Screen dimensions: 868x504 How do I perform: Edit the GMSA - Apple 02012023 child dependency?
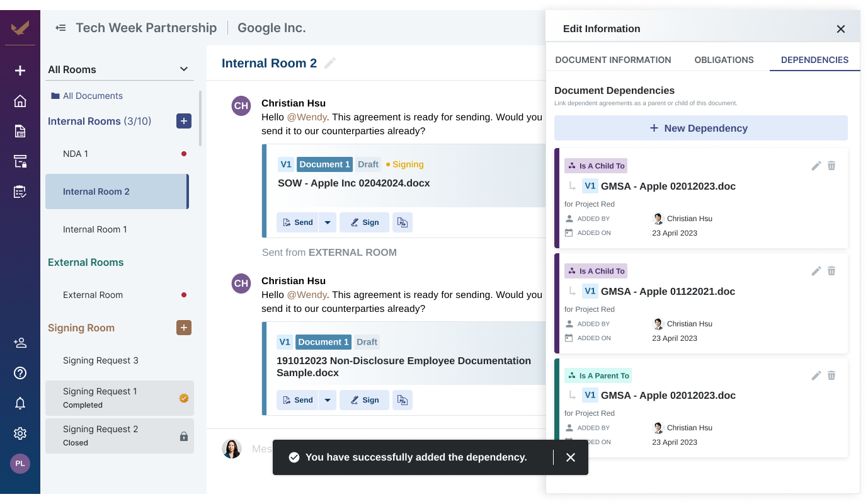tap(816, 166)
